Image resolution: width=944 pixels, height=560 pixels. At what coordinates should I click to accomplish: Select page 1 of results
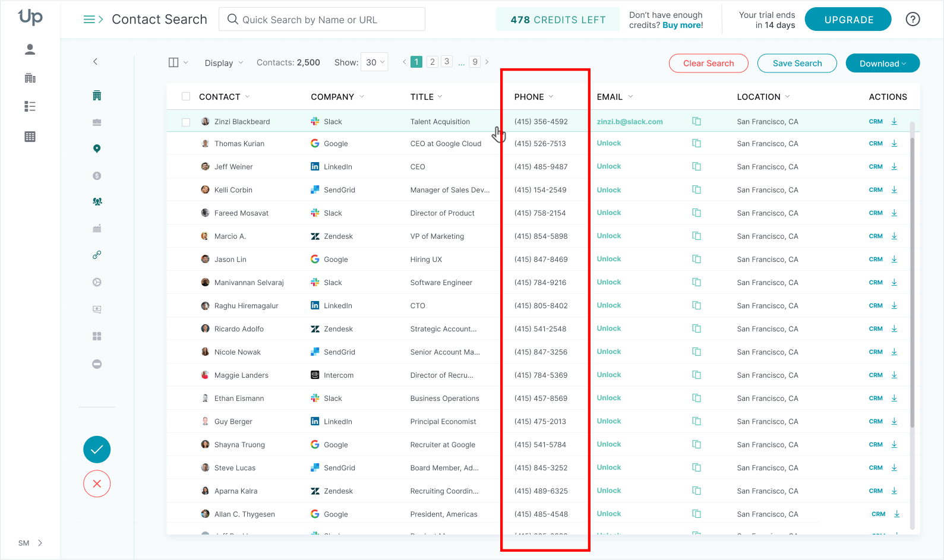[x=416, y=62]
